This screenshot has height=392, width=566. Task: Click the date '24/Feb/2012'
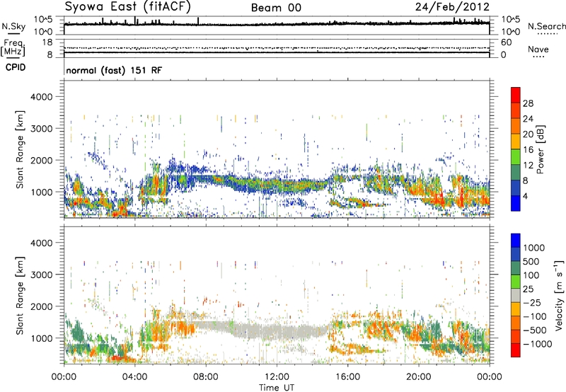(x=452, y=7)
